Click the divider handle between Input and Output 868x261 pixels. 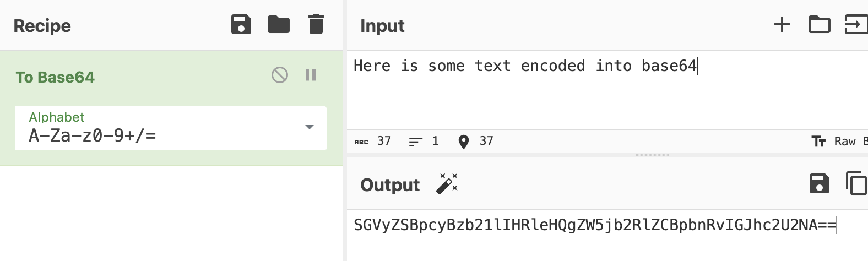point(652,155)
